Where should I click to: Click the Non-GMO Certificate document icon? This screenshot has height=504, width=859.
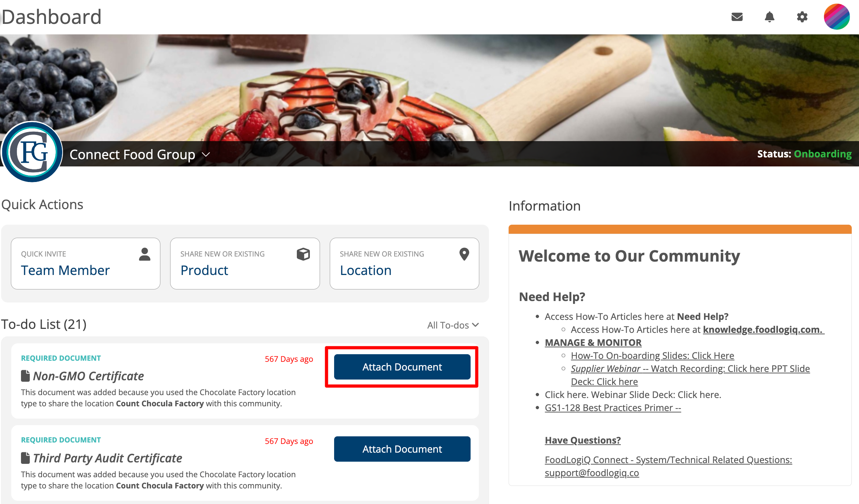pos(25,376)
